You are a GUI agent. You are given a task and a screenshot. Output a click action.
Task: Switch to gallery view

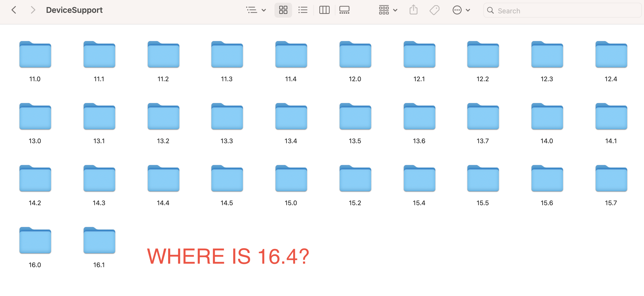coord(344,10)
